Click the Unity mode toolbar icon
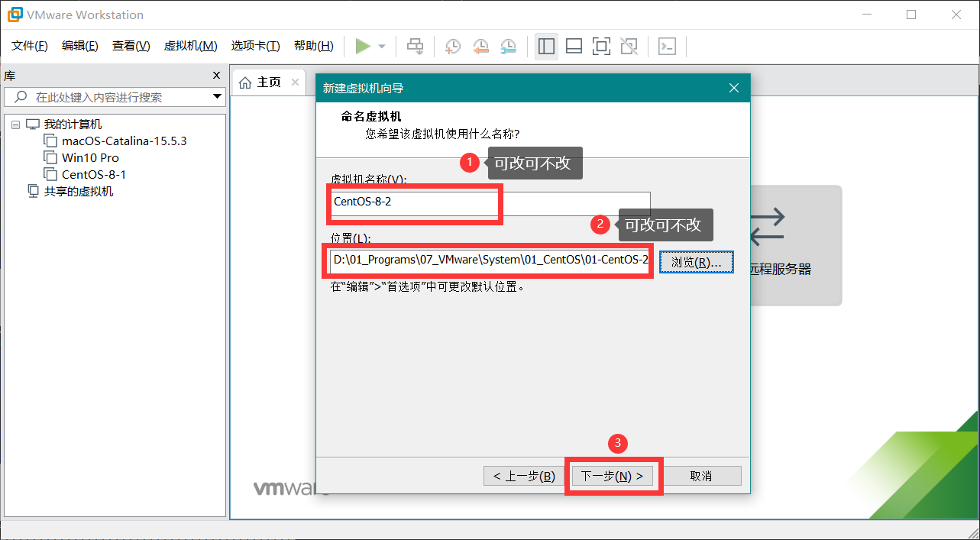The width and height of the screenshot is (980, 540). pyautogui.click(x=629, y=47)
